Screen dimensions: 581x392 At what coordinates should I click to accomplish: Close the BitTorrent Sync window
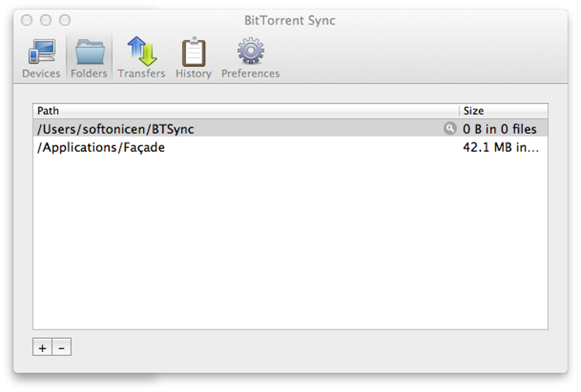click(x=27, y=21)
